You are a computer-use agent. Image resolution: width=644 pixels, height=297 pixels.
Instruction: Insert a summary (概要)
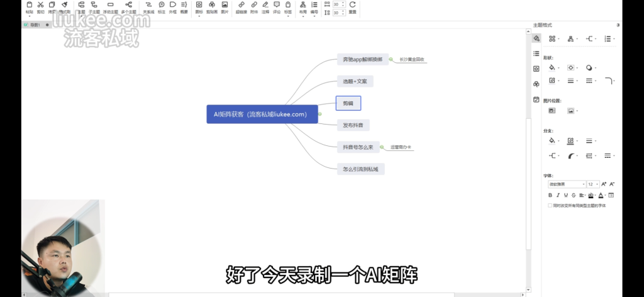[x=184, y=5]
